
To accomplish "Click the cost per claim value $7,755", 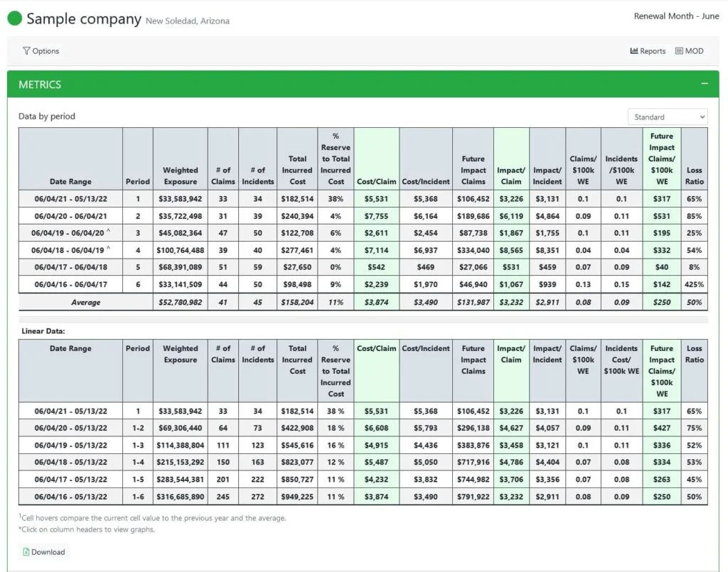I will click(377, 216).
